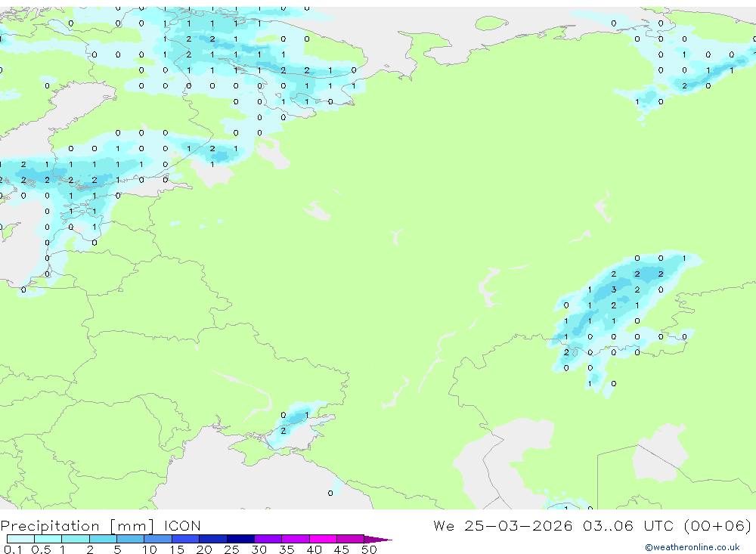
Task: Click the 'Precipitation [mm] ICON' title text
Action: pos(101,526)
